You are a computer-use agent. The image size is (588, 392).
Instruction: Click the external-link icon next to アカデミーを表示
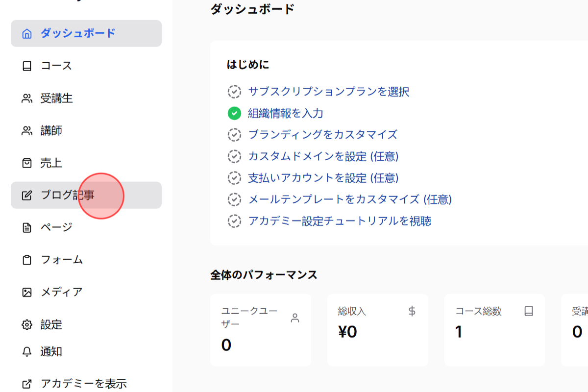pos(27,384)
